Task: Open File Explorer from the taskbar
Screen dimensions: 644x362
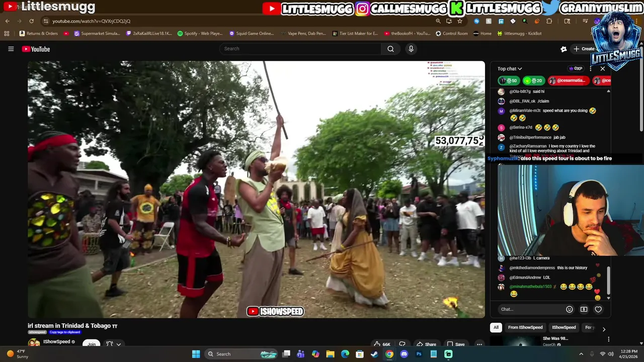Action: point(330,354)
